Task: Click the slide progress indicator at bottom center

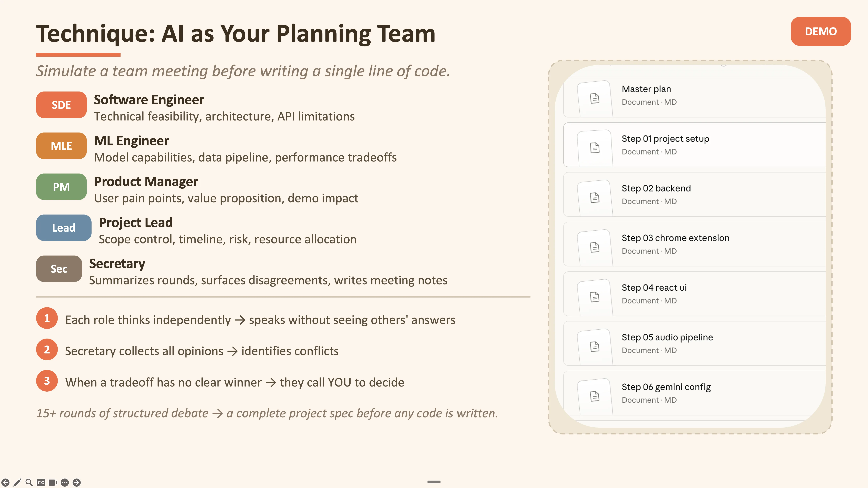Action: tap(434, 482)
